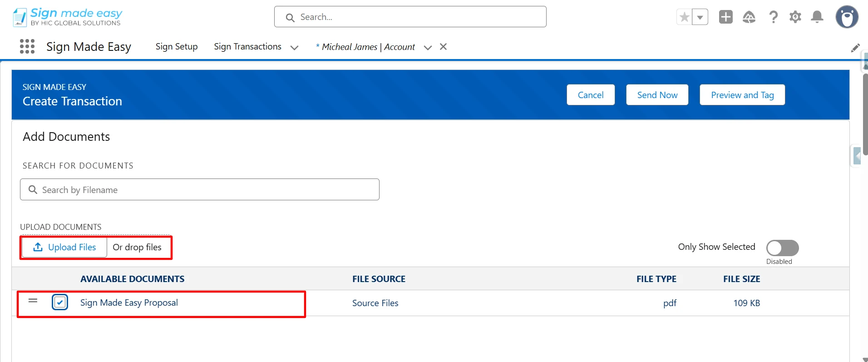Uncheck the Sign Made Easy Proposal checkbox
This screenshot has width=868, height=362.
point(60,302)
